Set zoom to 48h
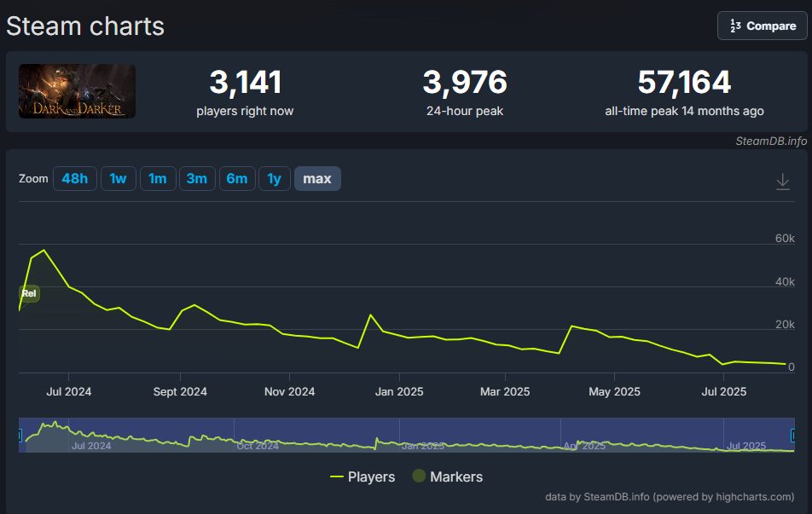This screenshot has height=514, width=812. coord(74,179)
